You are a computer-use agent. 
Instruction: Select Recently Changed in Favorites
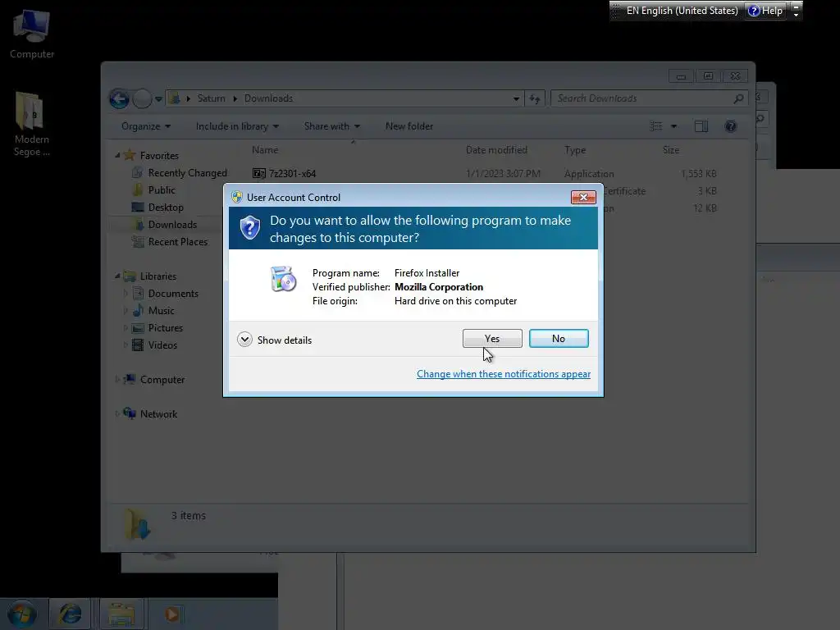pyautogui.click(x=188, y=173)
